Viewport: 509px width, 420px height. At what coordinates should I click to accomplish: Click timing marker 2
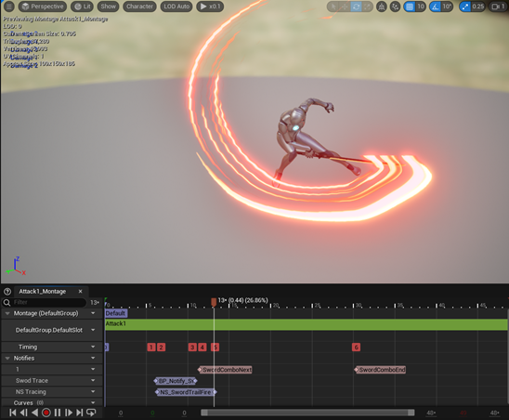tap(161, 348)
